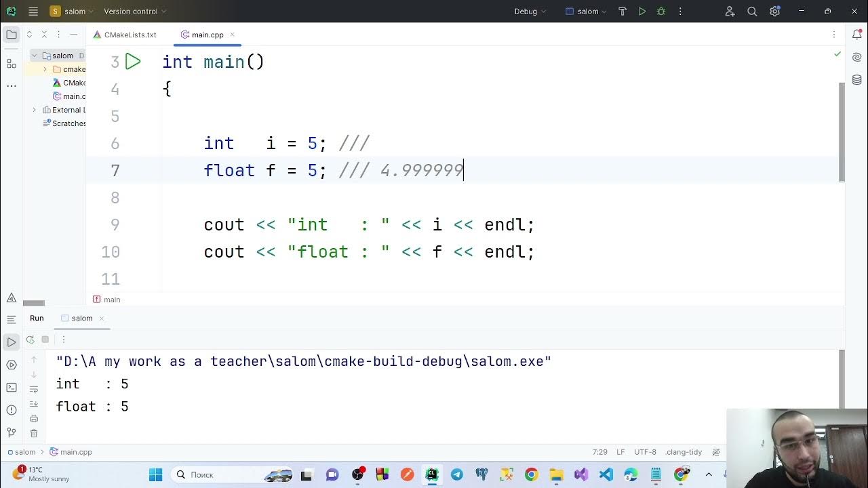Open the salom run configuration dropdown
The height and width of the screenshot is (488, 868).
click(x=587, y=12)
